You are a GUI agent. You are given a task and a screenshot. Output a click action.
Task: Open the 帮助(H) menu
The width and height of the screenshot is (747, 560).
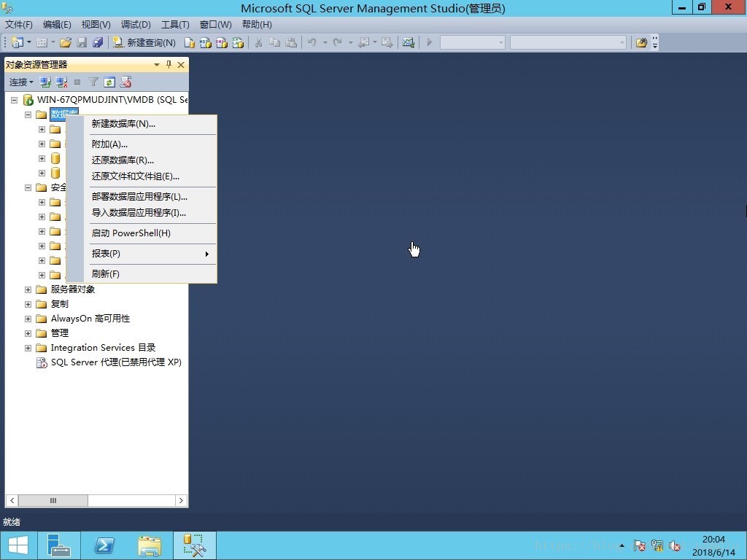(257, 24)
